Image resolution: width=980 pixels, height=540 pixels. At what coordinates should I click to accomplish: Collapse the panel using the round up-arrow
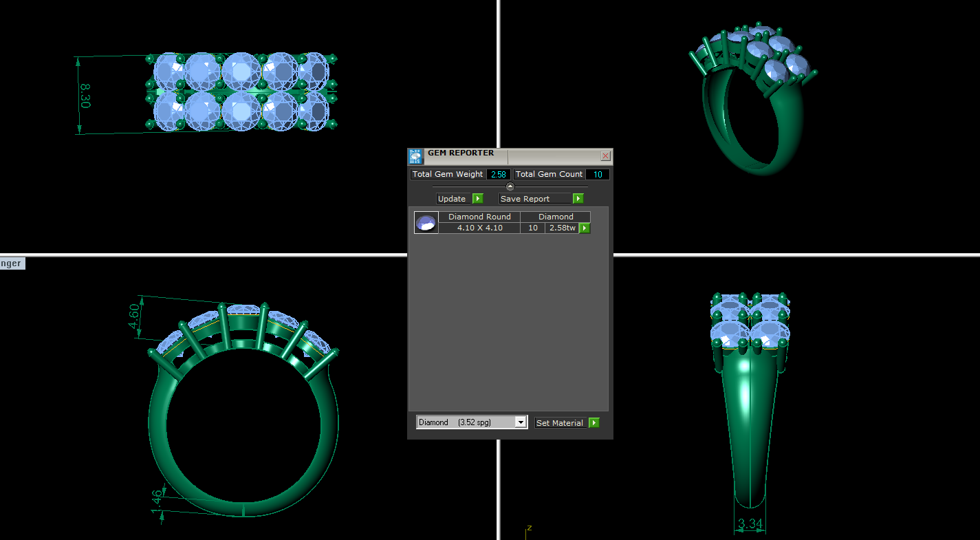click(510, 186)
